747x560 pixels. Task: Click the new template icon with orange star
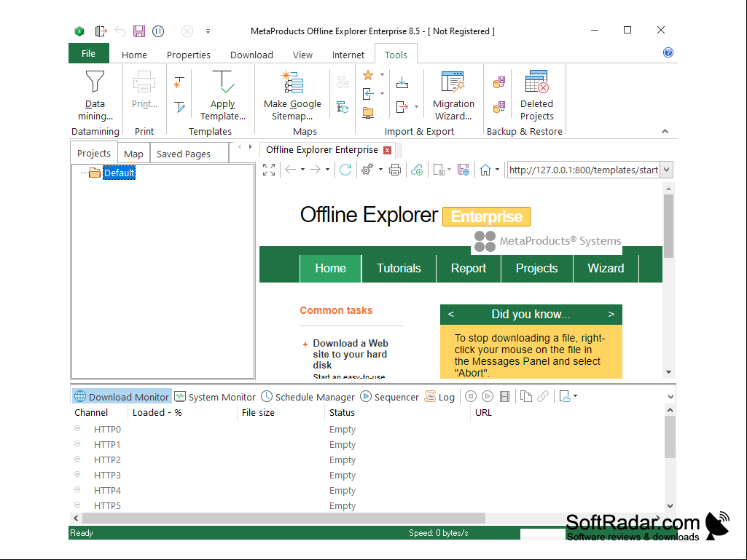point(179,83)
